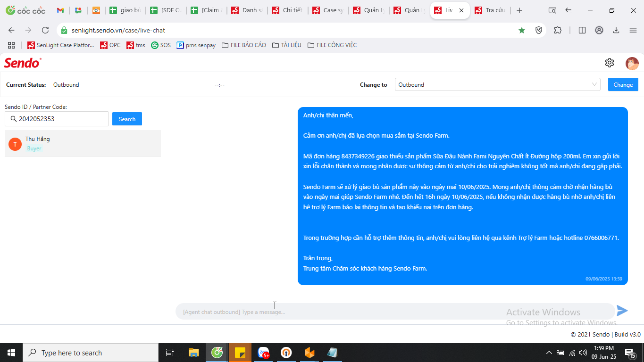Open the browser extensions puzzle icon
Image resolution: width=644 pixels, height=362 pixels.
(558, 30)
